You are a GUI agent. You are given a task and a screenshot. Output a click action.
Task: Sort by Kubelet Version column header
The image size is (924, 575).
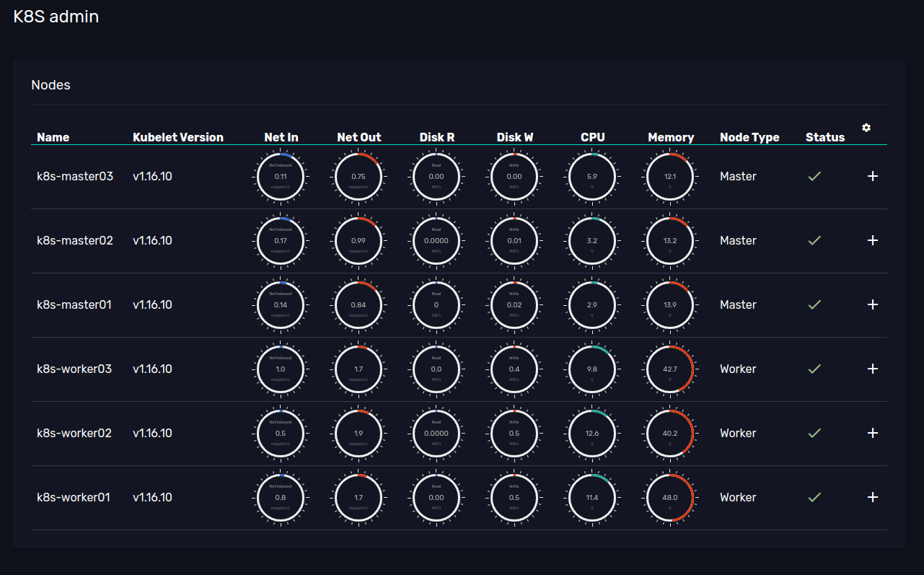(178, 137)
